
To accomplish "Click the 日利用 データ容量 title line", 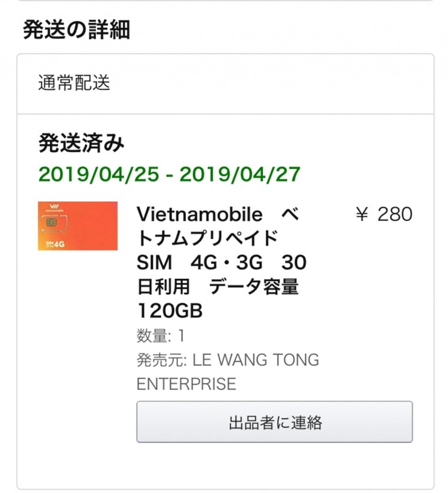I will (x=218, y=287).
